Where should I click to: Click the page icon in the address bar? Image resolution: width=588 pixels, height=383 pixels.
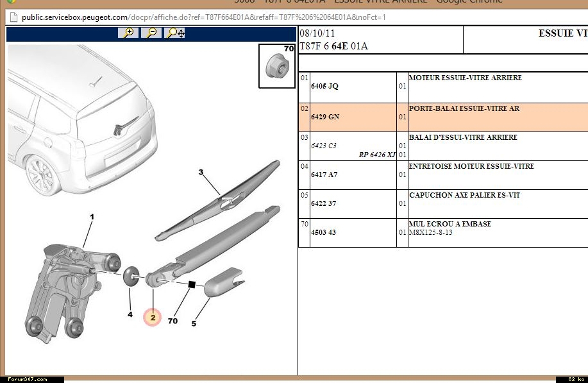click(13, 17)
